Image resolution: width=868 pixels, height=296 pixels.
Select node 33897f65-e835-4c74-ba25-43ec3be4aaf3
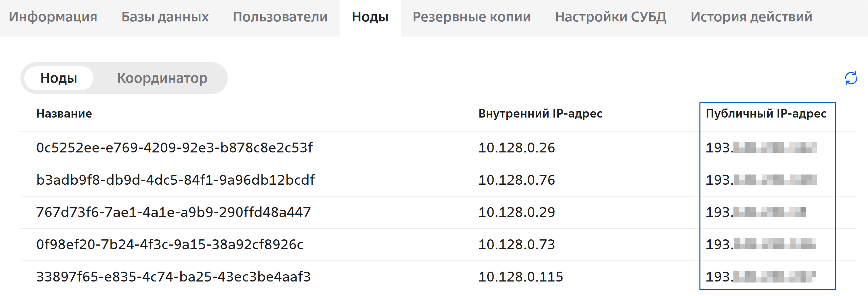click(173, 277)
